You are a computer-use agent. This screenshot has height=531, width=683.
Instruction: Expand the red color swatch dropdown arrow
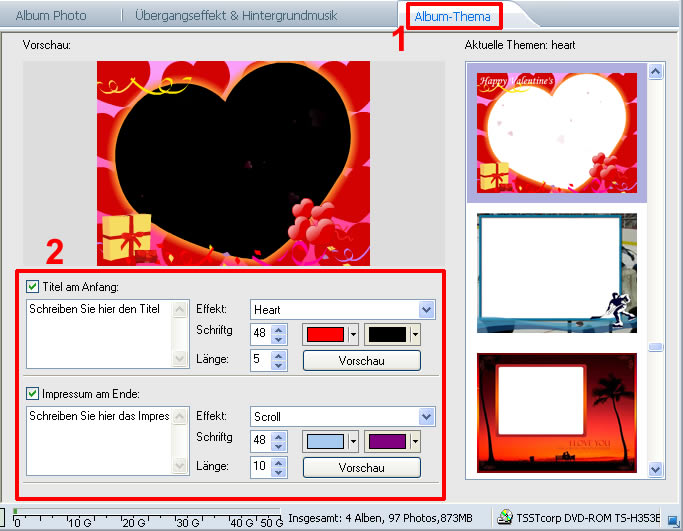pos(353,335)
